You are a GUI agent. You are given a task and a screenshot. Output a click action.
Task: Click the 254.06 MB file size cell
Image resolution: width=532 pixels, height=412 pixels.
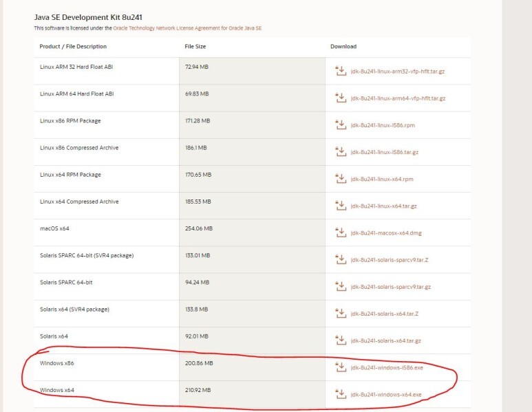coord(252,232)
